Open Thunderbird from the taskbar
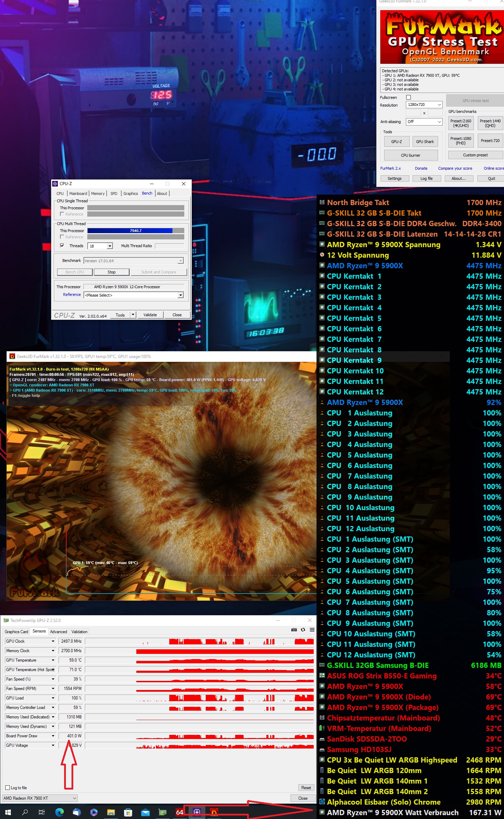 77,812
